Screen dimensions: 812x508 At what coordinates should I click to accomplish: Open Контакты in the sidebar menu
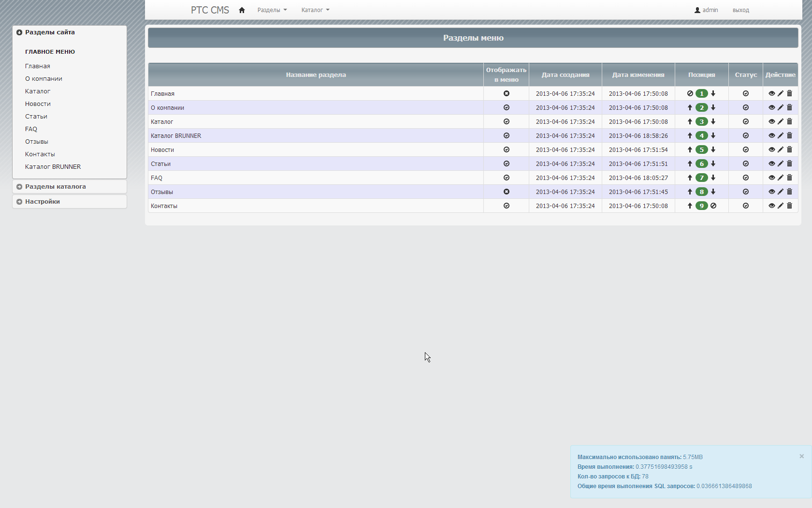(40, 154)
